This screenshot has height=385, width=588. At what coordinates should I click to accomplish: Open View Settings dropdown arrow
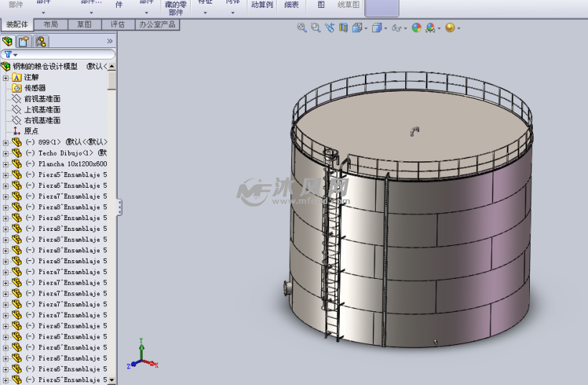click(x=459, y=29)
